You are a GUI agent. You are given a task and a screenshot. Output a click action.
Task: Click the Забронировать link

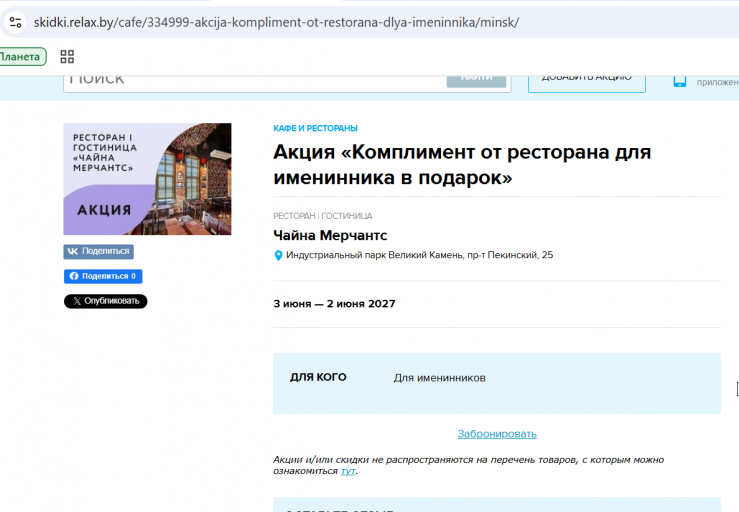coord(497,434)
